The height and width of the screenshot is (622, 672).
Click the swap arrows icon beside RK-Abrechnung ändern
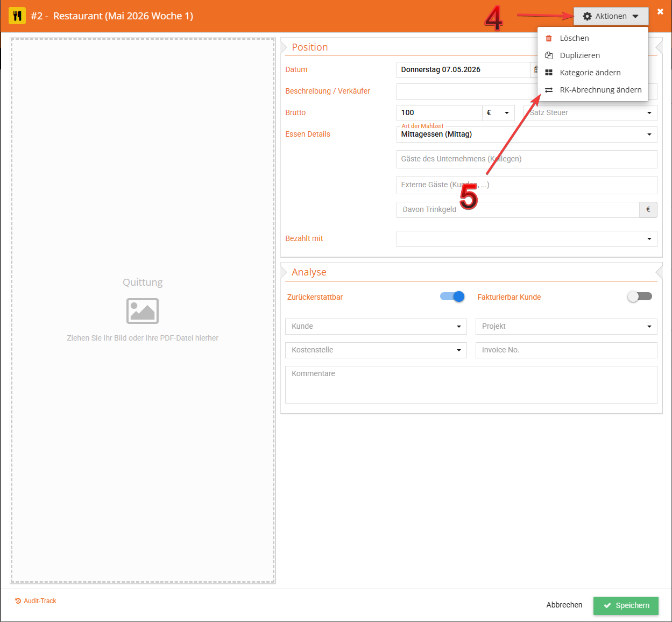[x=549, y=90]
